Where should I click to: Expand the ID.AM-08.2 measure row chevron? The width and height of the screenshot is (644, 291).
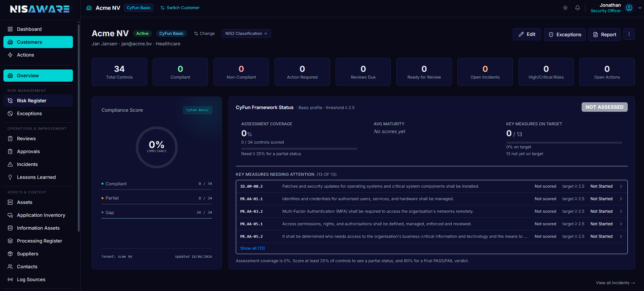[621, 186]
